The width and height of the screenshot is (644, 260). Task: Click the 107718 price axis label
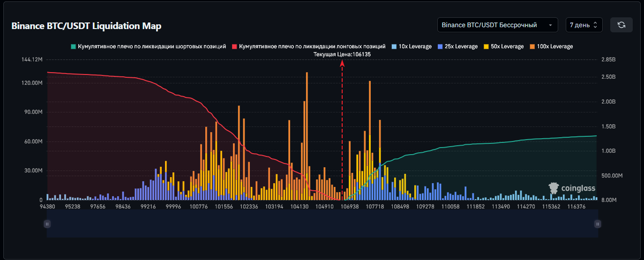coord(375,207)
